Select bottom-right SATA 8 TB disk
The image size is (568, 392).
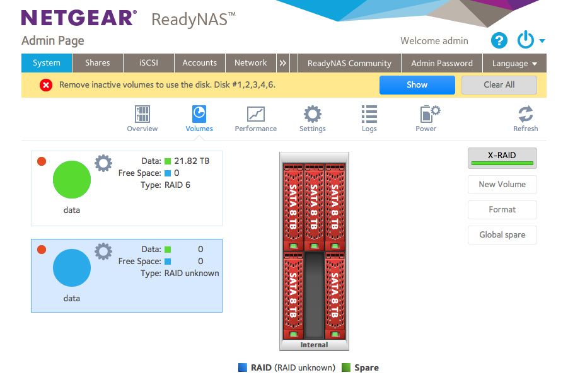tap(335, 296)
